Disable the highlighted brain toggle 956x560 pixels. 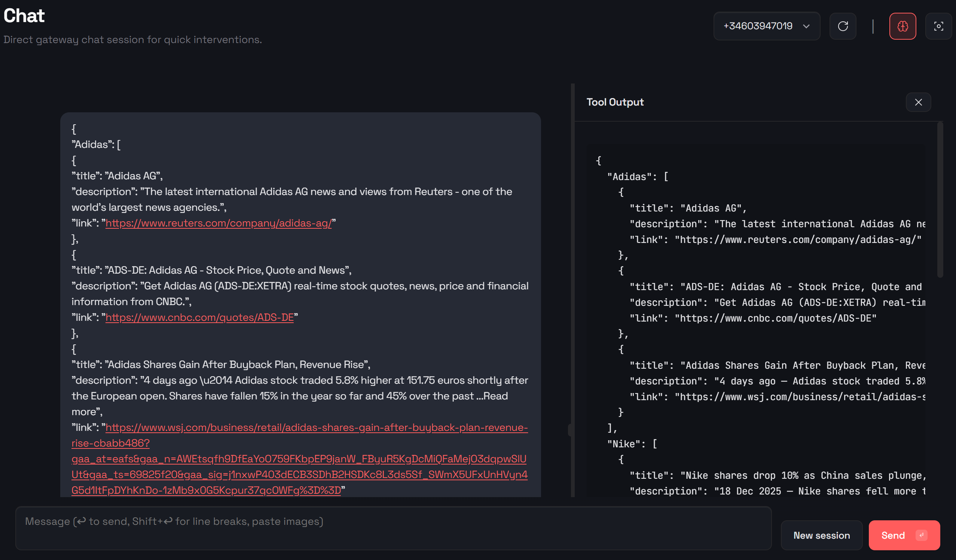tap(903, 26)
